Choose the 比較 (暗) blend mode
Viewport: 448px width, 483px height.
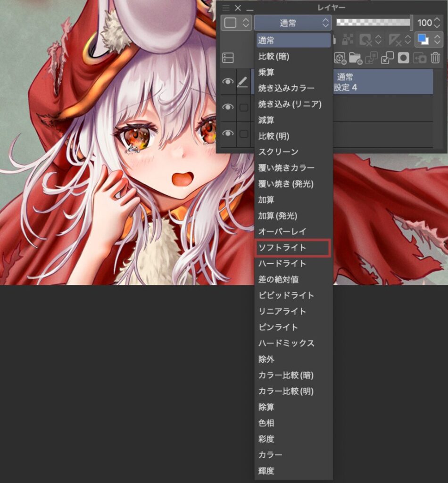pyautogui.click(x=293, y=57)
